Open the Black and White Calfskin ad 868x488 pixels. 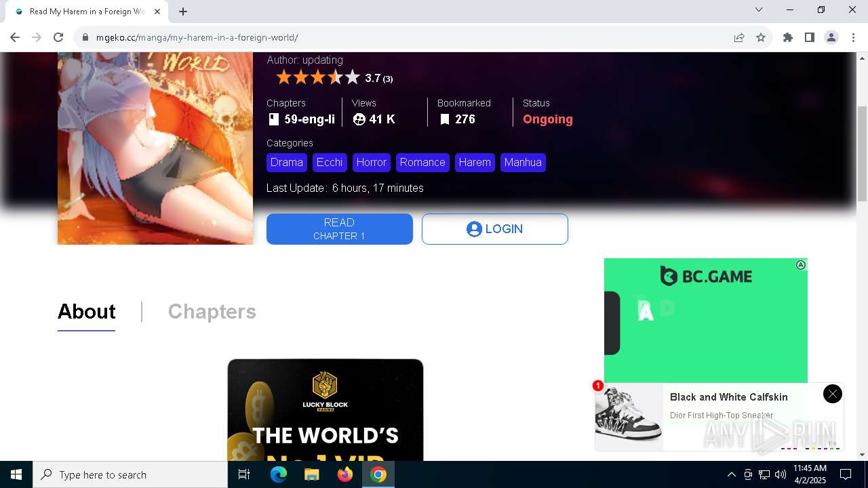click(x=729, y=397)
